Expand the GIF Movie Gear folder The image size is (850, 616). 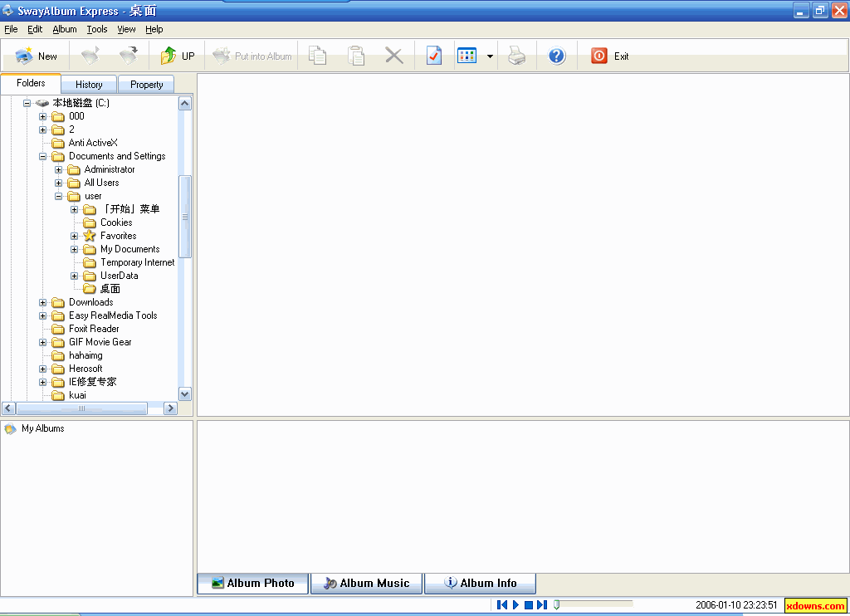[x=42, y=342]
